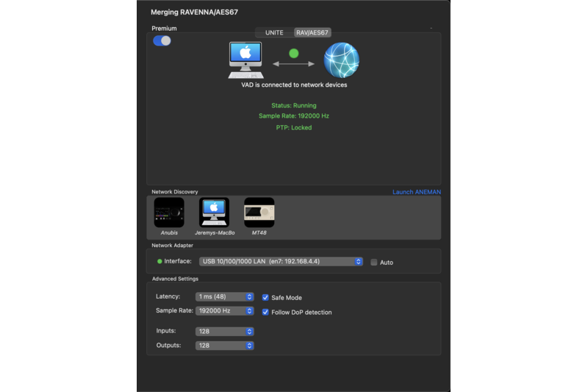Viewport: 588px width, 392px height.
Task: Click the Anubis device icon
Action: coord(169,213)
